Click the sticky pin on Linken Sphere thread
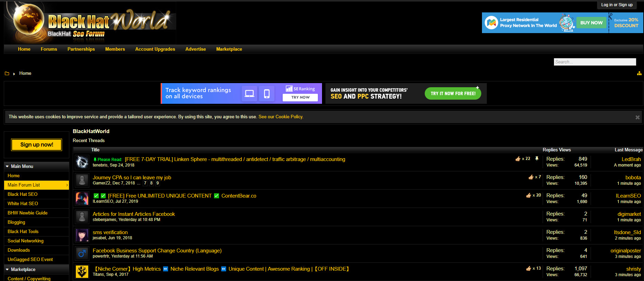The image size is (644, 281). click(x=537, y=159)
